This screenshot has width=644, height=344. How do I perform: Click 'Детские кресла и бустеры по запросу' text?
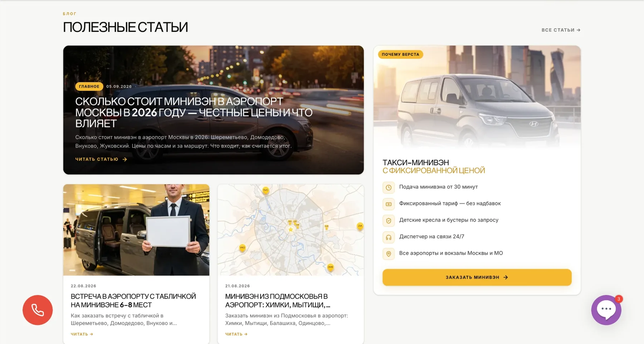coord(449,220)
